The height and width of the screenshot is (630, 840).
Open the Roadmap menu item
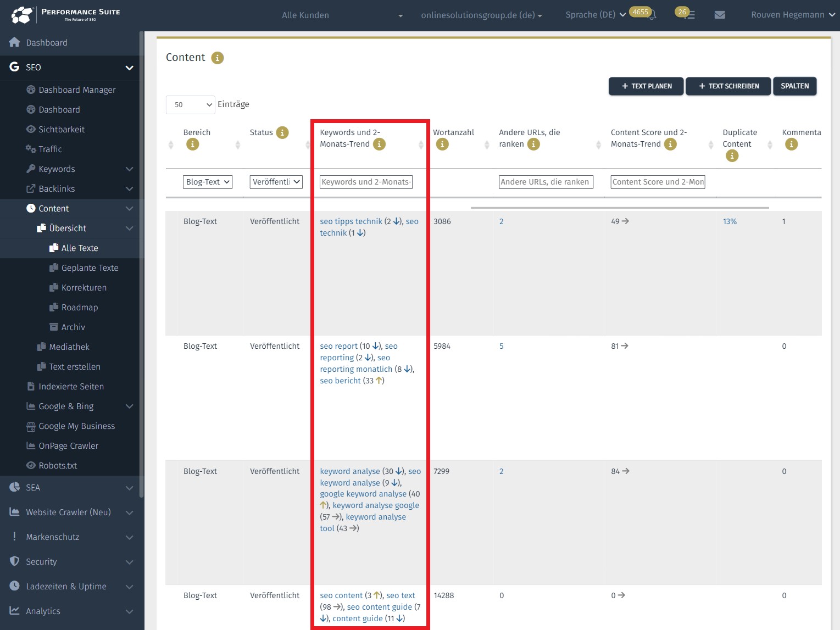pos(74,307)
